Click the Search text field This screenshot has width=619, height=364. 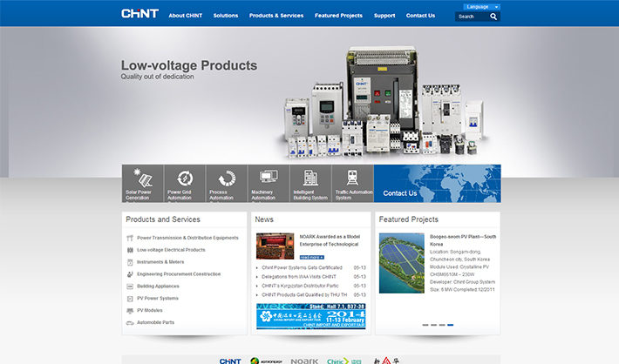coord(470,17)
